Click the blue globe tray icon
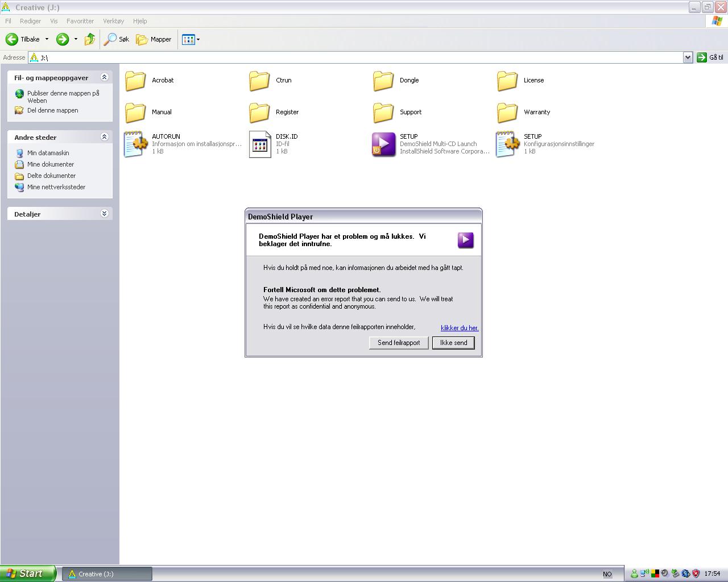 click(x=685, y=574)
